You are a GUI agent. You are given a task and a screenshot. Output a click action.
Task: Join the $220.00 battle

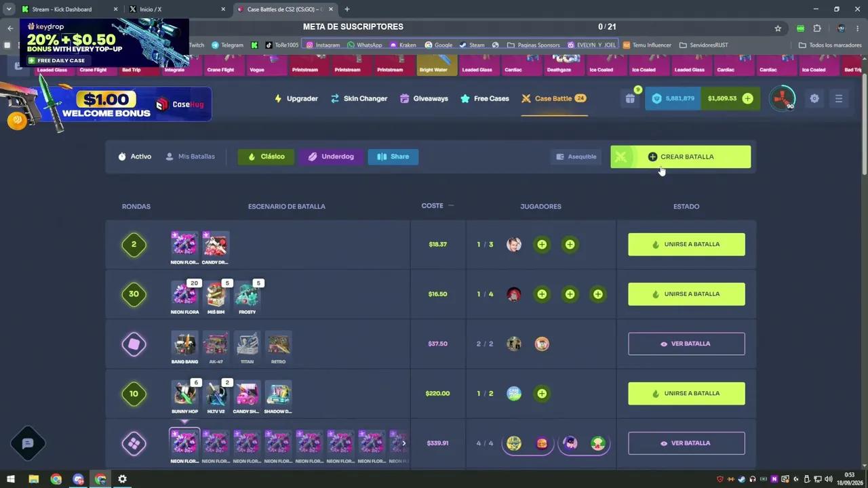tap(686, 394)
